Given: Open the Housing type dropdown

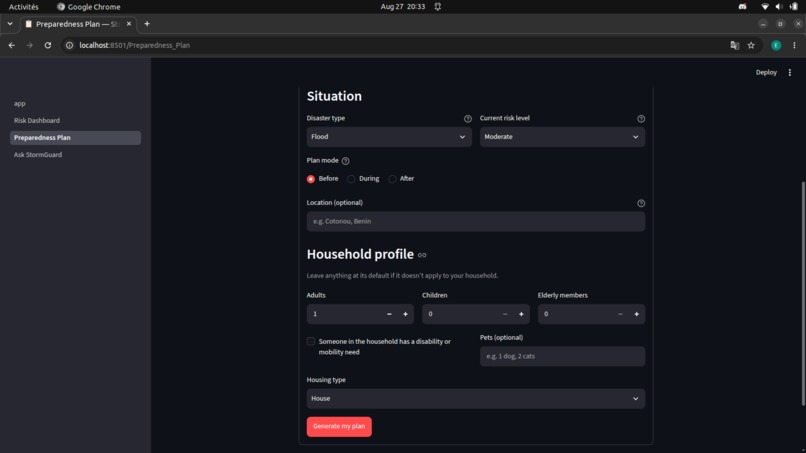Looking at the screenshot, I should tap(475, 398).
